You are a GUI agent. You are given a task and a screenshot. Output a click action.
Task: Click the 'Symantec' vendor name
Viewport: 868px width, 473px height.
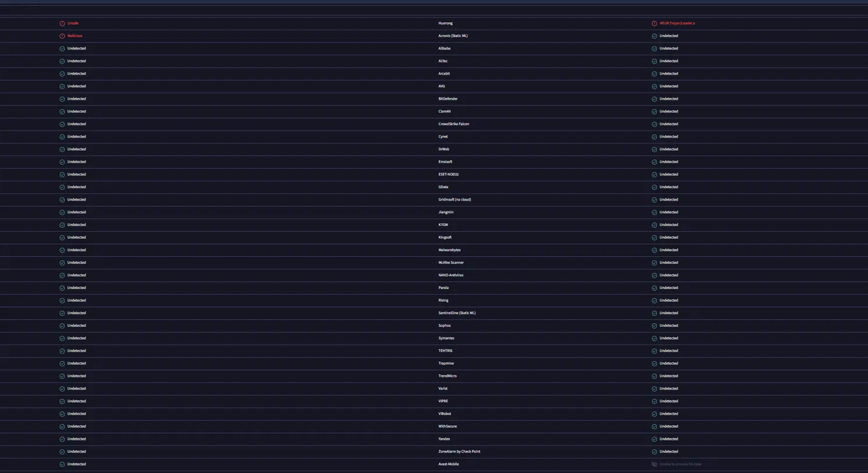pyautogui.click(x=447, y=338)
